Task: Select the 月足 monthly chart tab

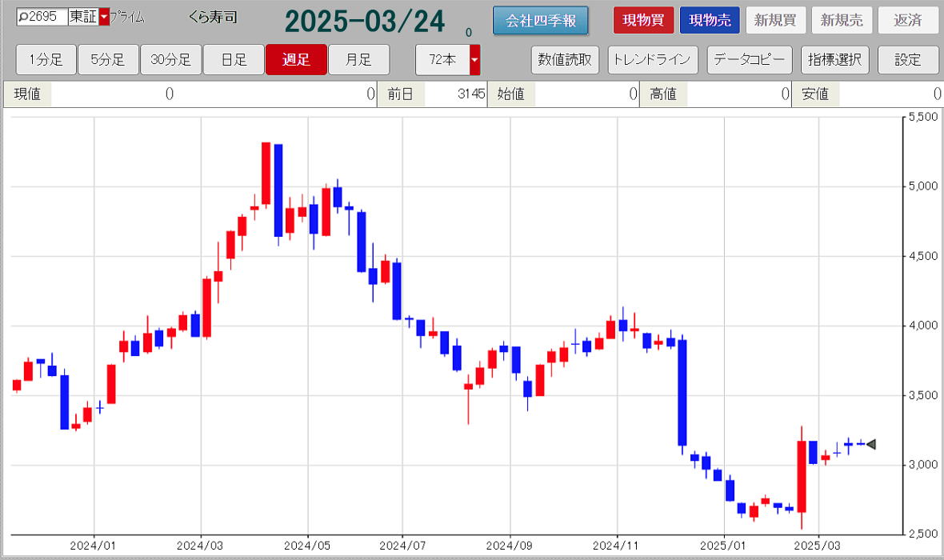Action: point(359,60)
